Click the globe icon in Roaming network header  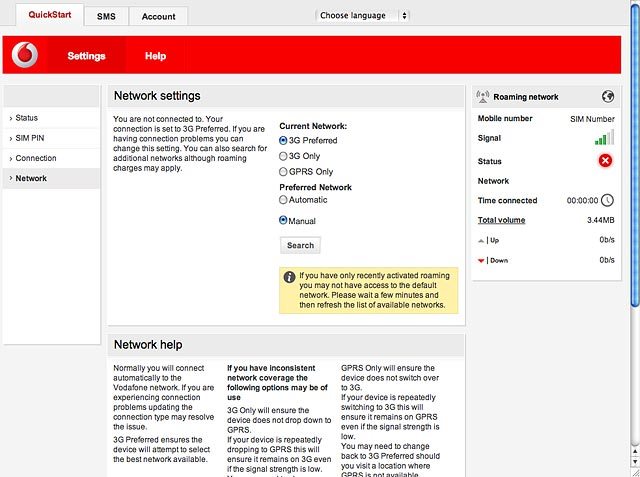pyautogui.click(x=608, y=97)
